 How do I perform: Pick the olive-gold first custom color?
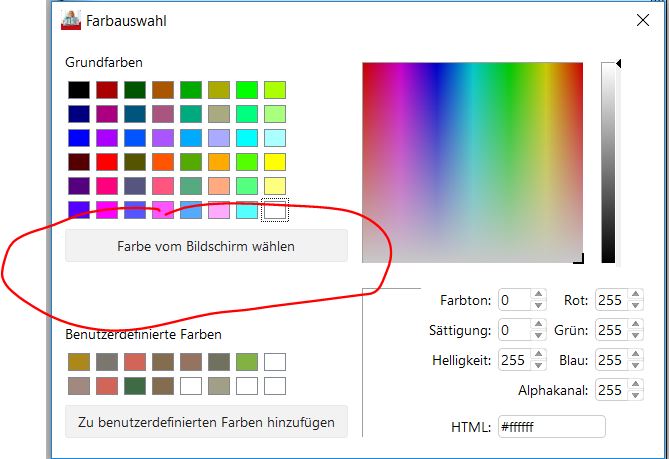(x=79, y=362)
